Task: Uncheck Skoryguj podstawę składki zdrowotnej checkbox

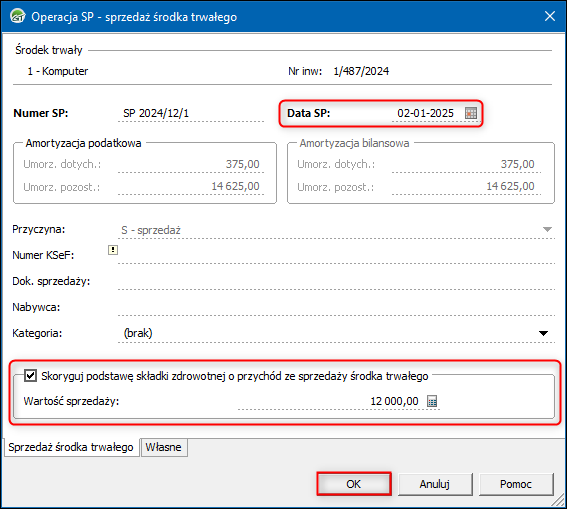Action: 30,376
